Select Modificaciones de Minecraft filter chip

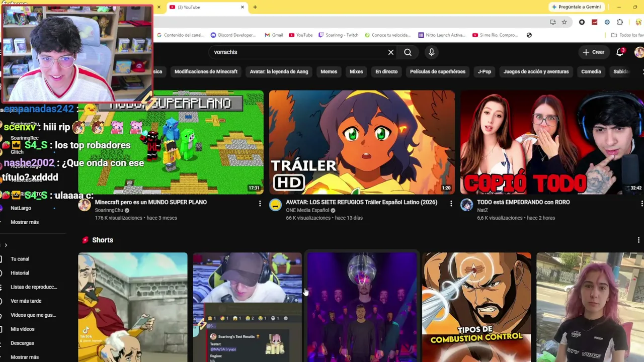coord(206,72)
